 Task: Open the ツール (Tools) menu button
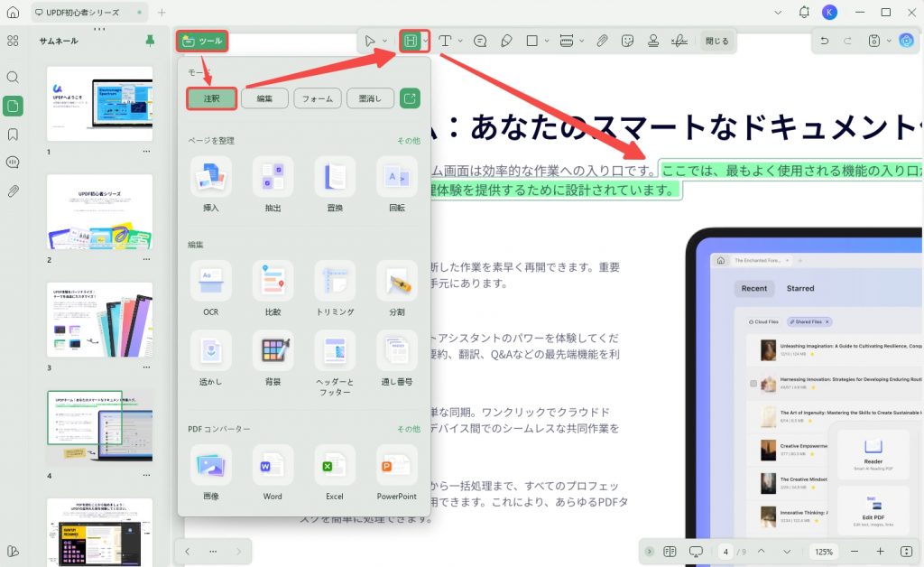202,42
